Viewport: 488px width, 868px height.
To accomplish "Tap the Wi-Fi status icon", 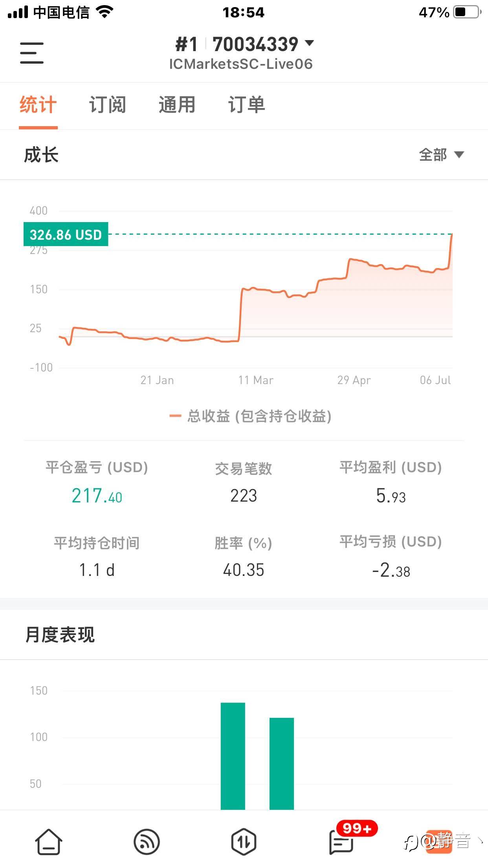I will 105,12.
